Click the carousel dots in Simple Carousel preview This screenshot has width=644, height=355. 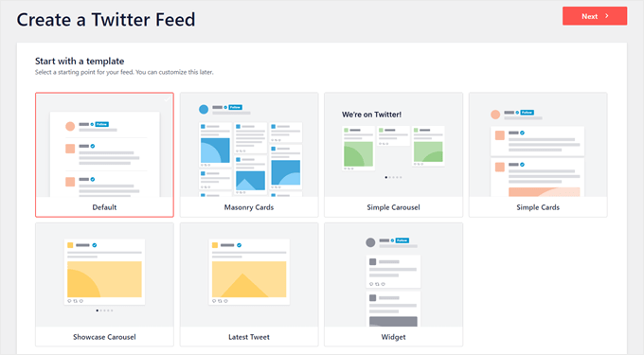coord(393,177)
